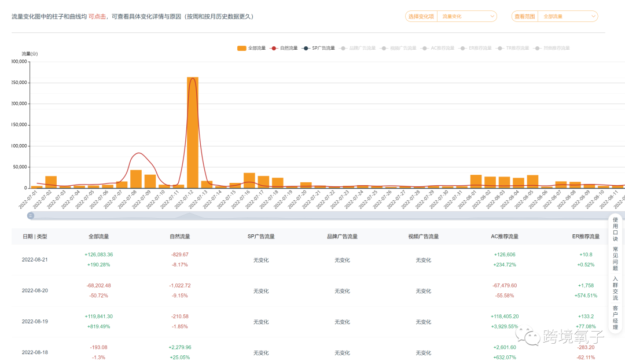Click the 2022-08-20 date row
Screen dimensions: 625x364
35,291
